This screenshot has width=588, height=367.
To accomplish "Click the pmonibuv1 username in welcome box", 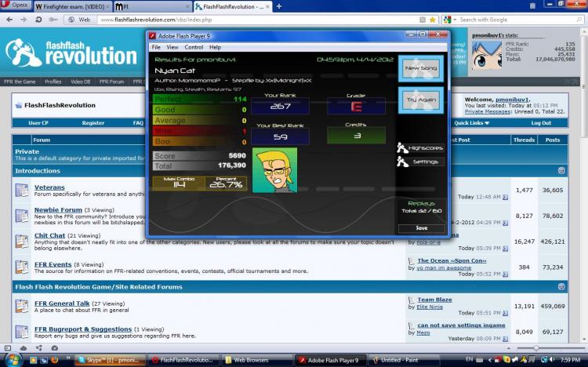I will pos(512,100).
